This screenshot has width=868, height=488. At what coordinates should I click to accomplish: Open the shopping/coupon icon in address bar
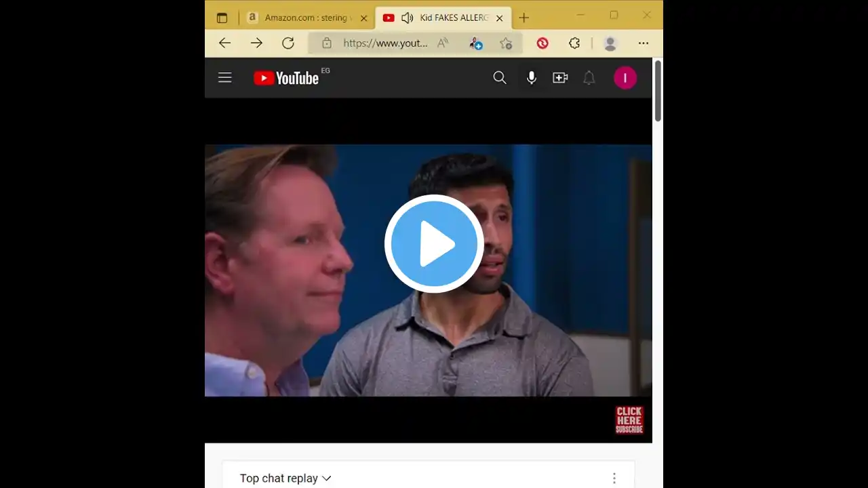(475, 43)
